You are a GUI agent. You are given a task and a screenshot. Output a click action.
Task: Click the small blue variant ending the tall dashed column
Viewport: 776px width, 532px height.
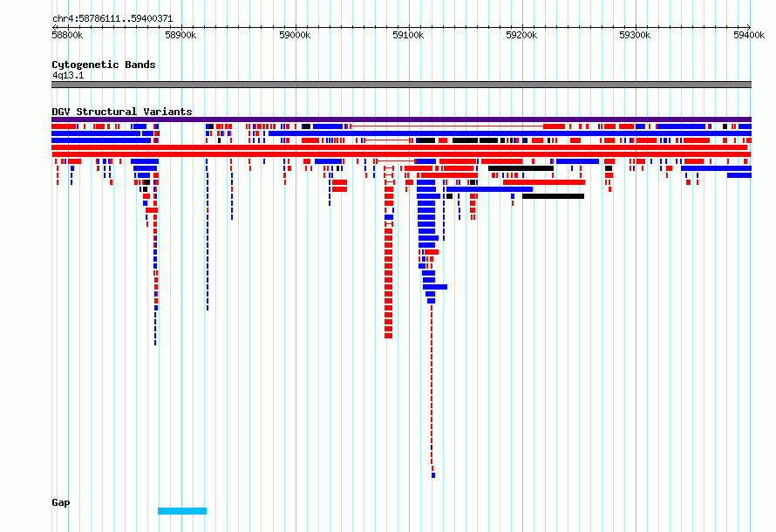(433, 475)
